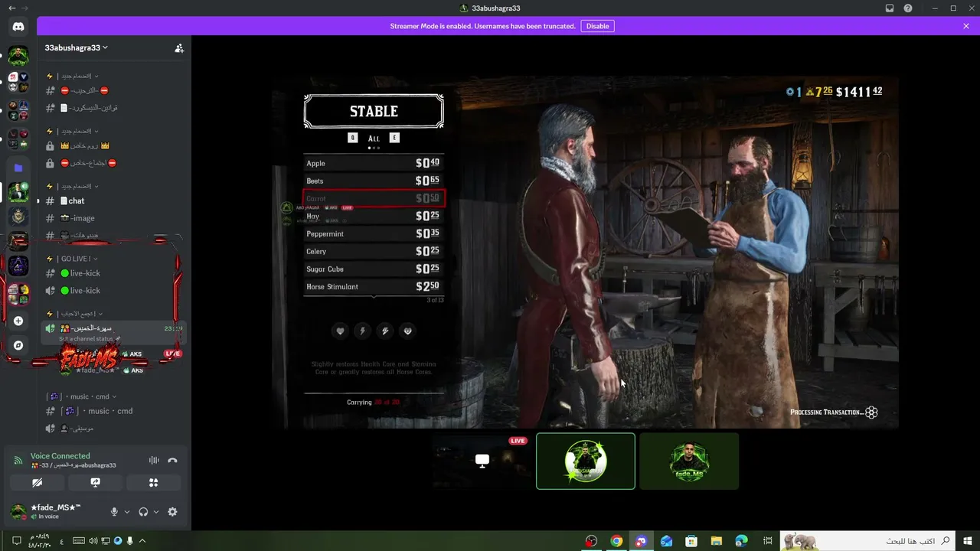Open microphone input options dropdown arrow
Viewport: 980px width, 551px height.
[126, 512]
